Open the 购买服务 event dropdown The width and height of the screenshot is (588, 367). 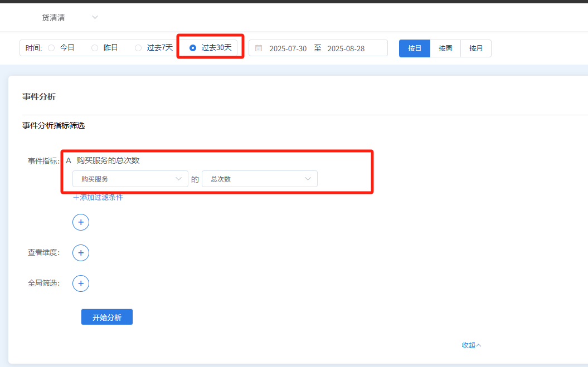pyautogui.click(x=130, y=179)
